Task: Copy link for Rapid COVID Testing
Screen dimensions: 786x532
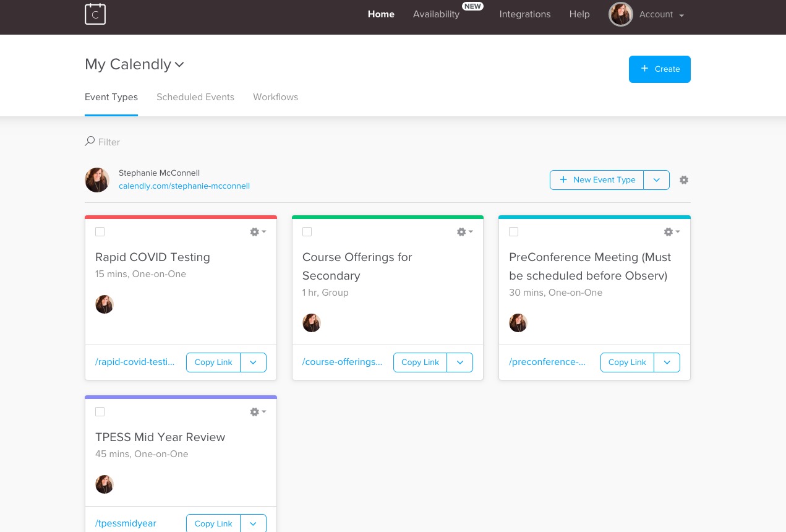Action: point(213,363)
